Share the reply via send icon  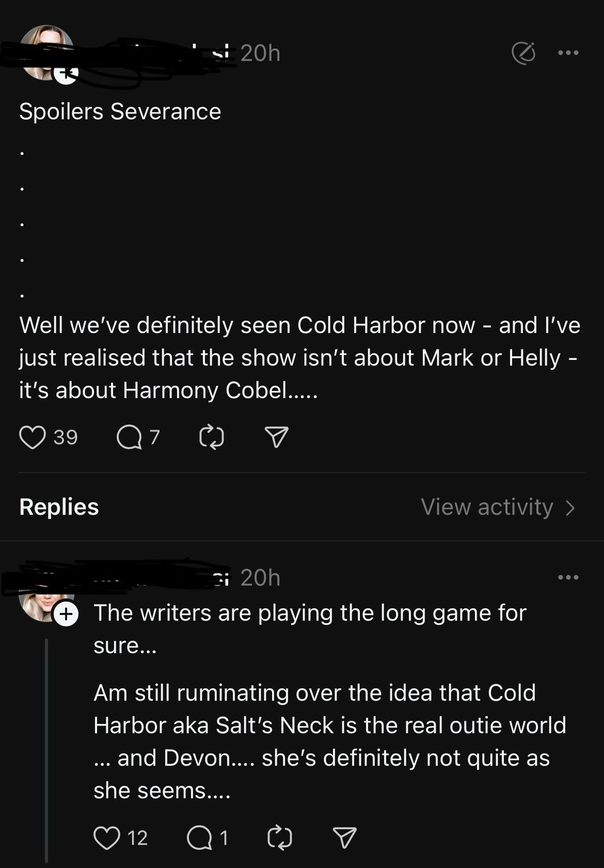click(344, 838)
